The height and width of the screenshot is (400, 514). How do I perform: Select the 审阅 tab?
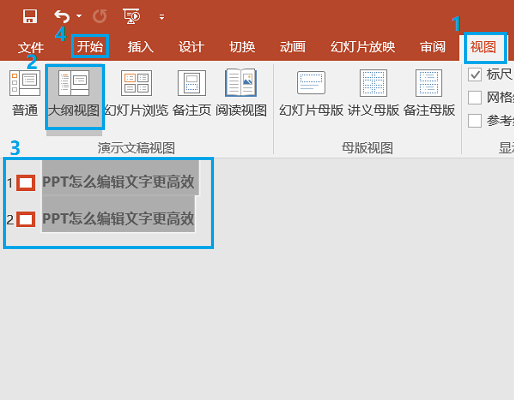433,46
